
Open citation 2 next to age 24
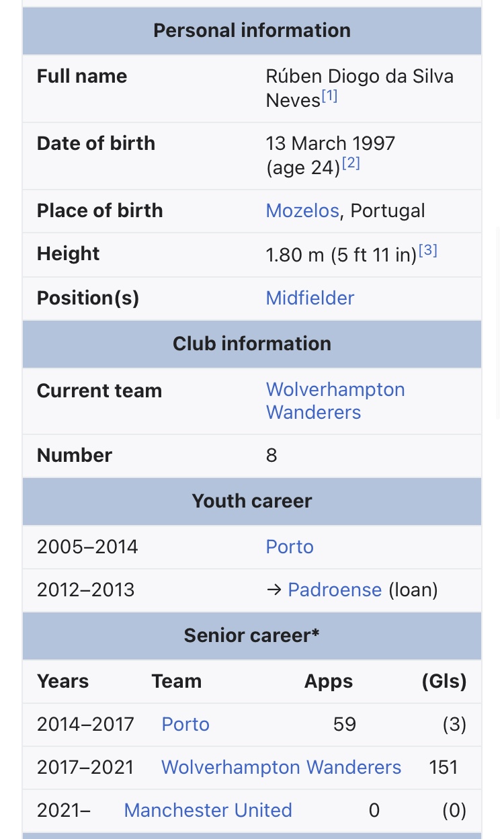coord(351,163)
